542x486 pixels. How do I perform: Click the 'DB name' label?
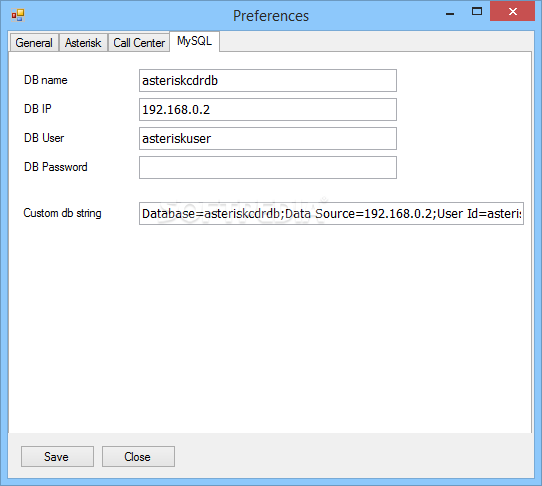(46, 80)
